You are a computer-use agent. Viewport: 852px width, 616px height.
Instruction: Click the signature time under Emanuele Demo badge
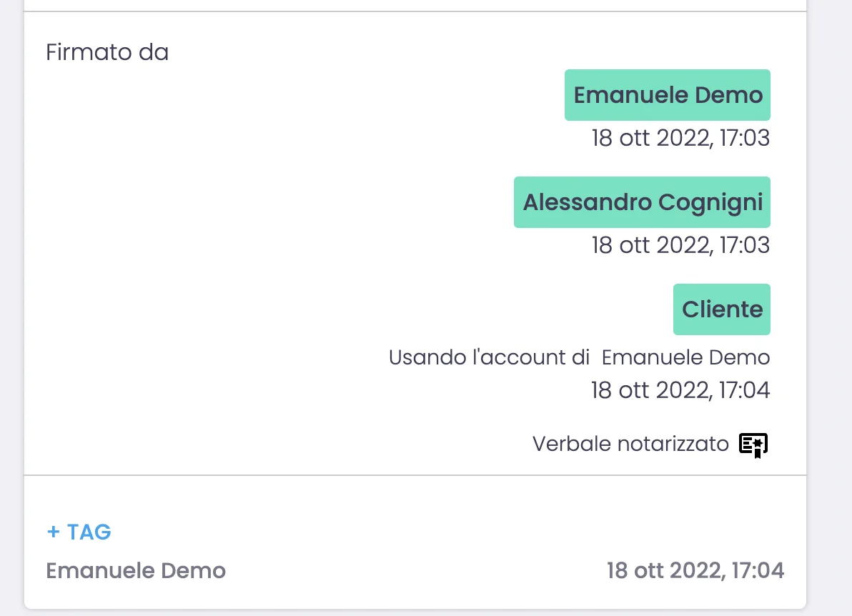pyautogui.click(x=680, y=138)
